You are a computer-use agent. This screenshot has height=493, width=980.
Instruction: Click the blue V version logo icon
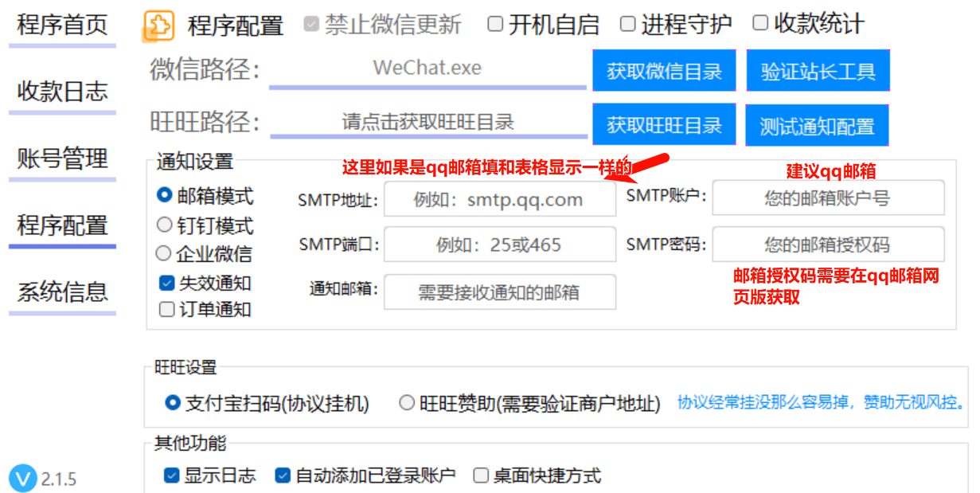pos(23,478)
